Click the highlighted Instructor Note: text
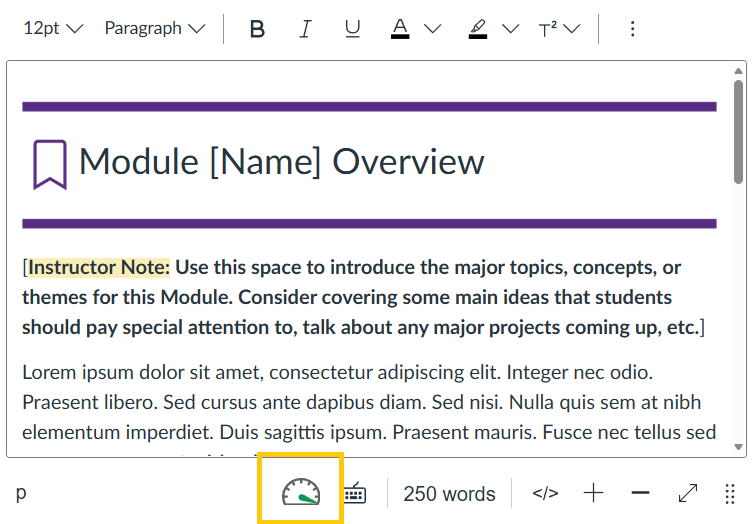 click(99, 268)
